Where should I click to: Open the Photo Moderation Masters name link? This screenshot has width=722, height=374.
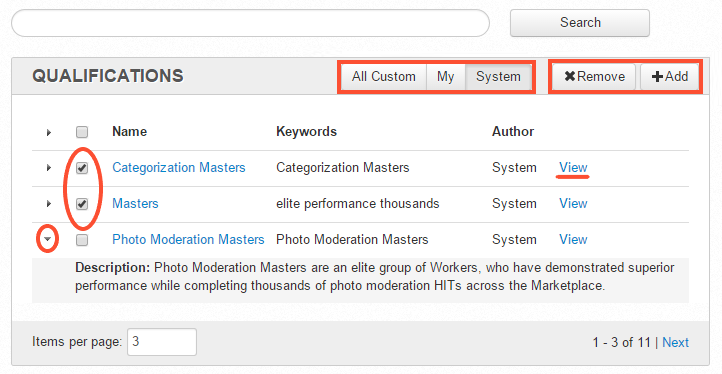click(188, 239)
